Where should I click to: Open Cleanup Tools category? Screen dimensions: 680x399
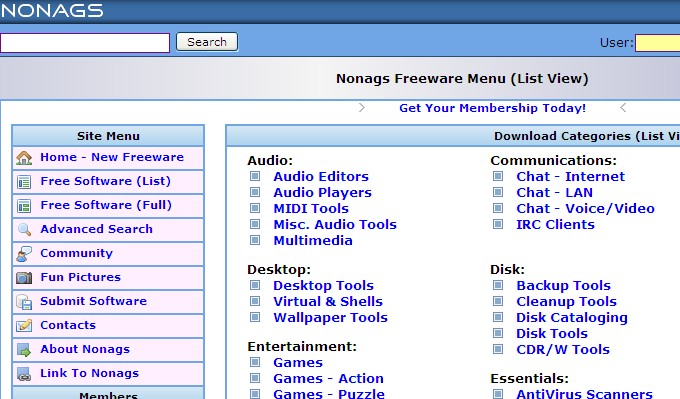566,302
